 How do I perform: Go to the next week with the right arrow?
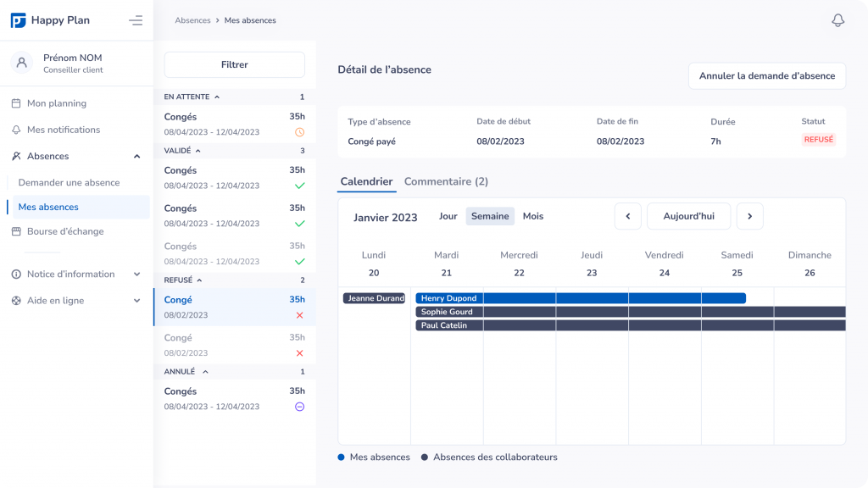(x=749, y=216)
